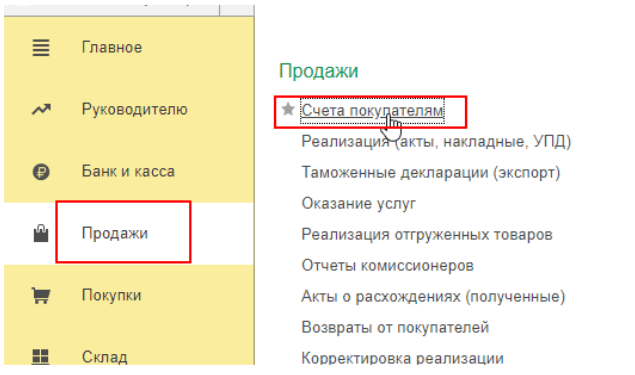Click the Руководителю trend arrow icon
This screenshot has width=635, height=375.
coord(41,109)
